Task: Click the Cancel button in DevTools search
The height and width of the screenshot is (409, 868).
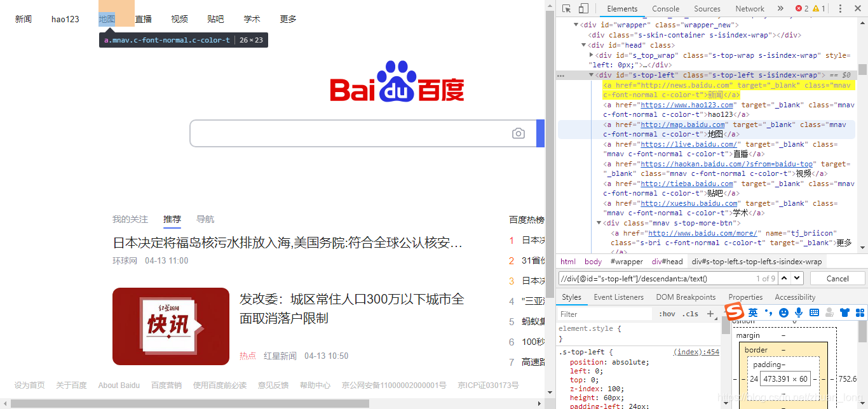Action: (837, 278)
